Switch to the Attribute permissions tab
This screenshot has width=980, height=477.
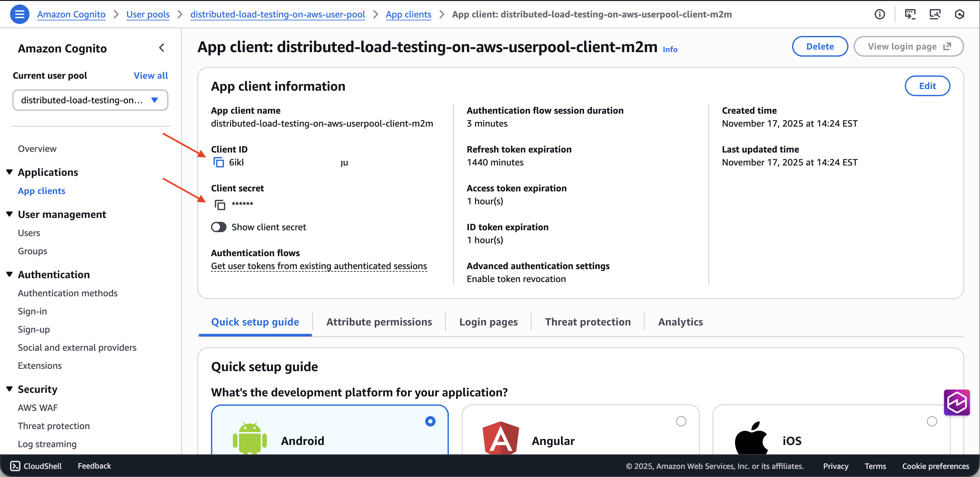[x=379, y=322]
